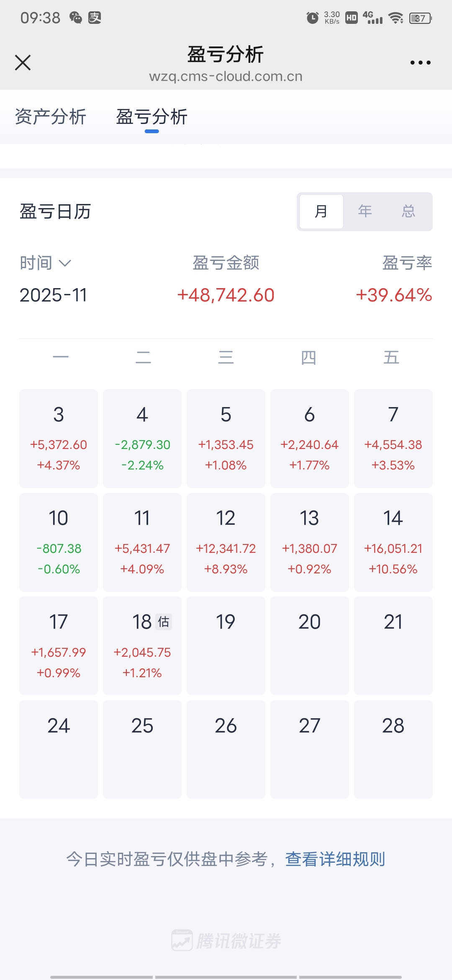Tap day 12 cell with +12,341.72 profit

pyautogui.click(x=226, y=542)
